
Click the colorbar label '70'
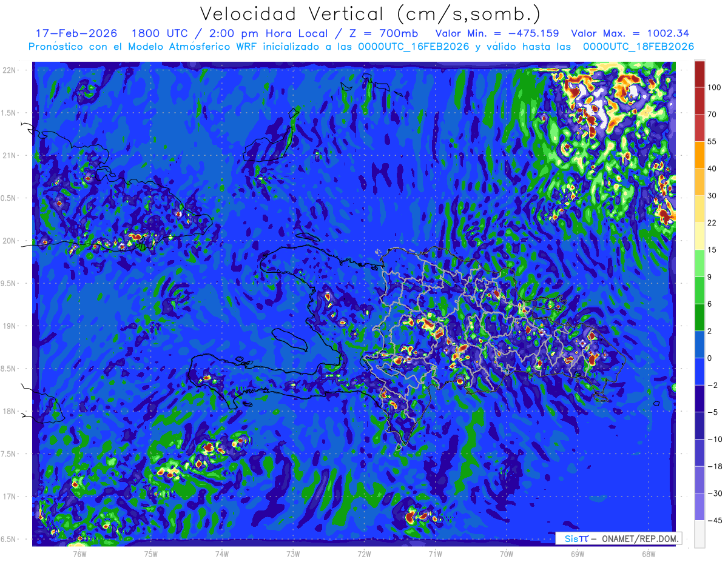[712, 115]
